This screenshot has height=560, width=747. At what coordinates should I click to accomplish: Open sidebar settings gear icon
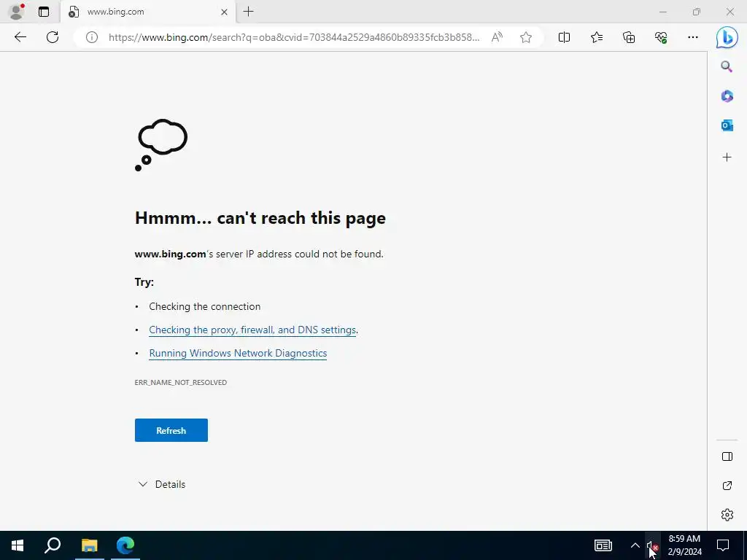(727, 515)
